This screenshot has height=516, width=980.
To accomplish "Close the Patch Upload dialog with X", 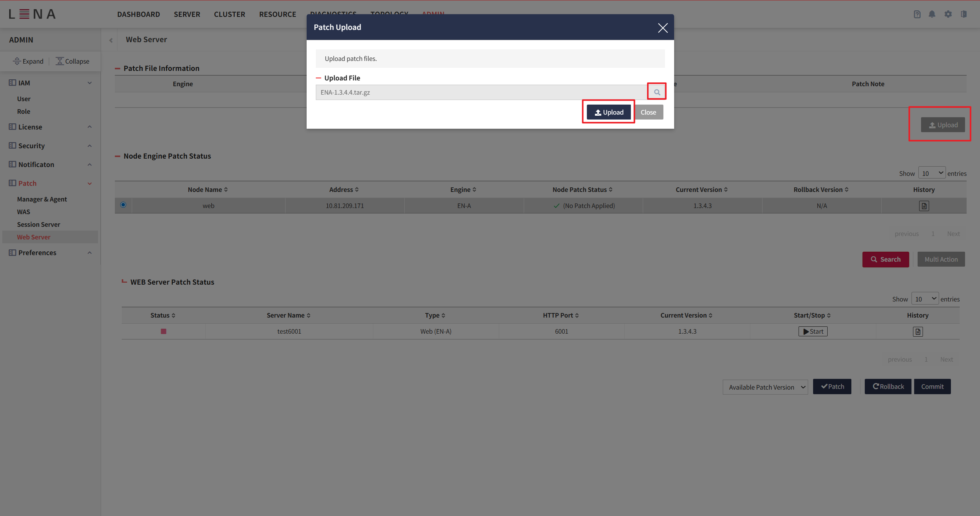I will pyautogui.click(x=663, y=28).
